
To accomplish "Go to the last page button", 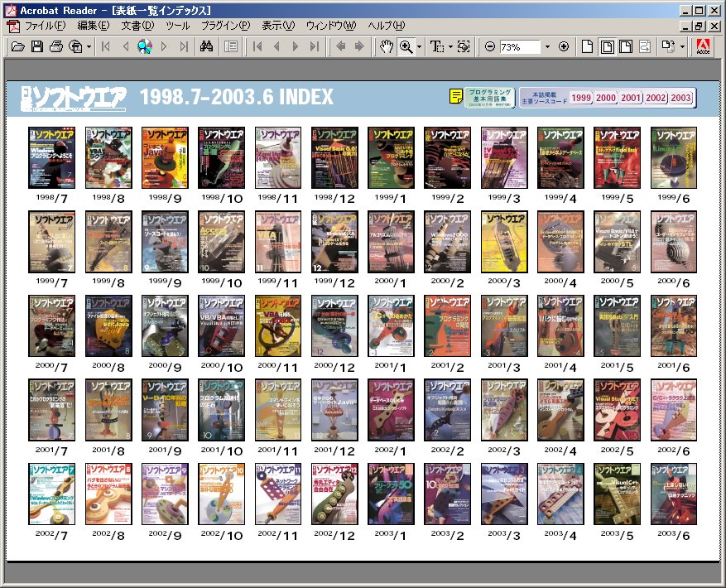I will coord(315,46).
